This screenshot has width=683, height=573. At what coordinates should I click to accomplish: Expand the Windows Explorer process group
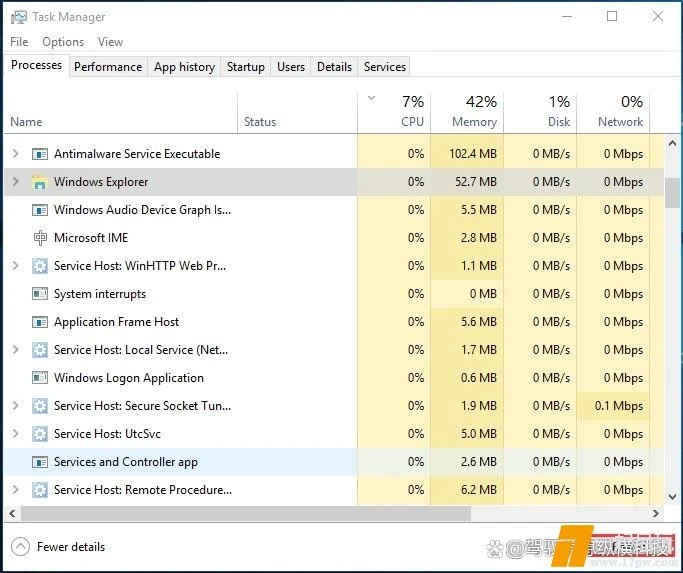pos(15,182)
